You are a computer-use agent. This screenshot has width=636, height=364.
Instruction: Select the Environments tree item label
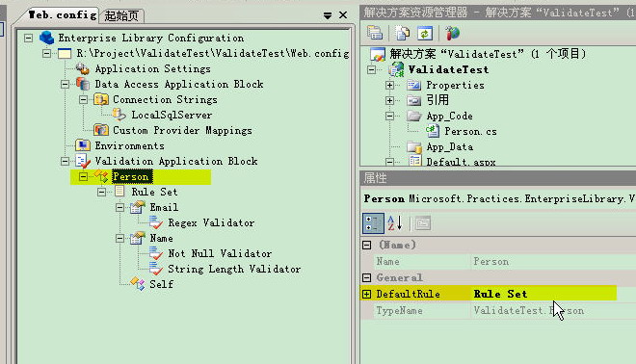[x=130, y=145]
